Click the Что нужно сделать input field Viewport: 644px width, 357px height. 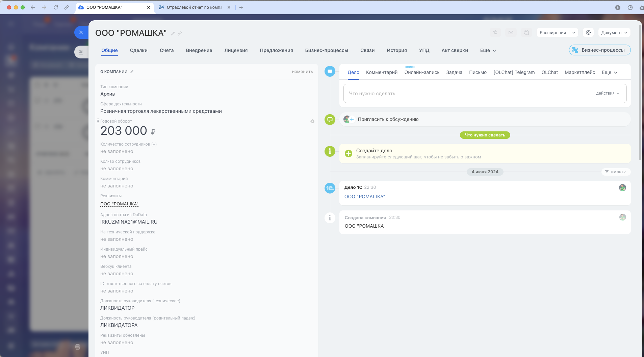(485, 94)
